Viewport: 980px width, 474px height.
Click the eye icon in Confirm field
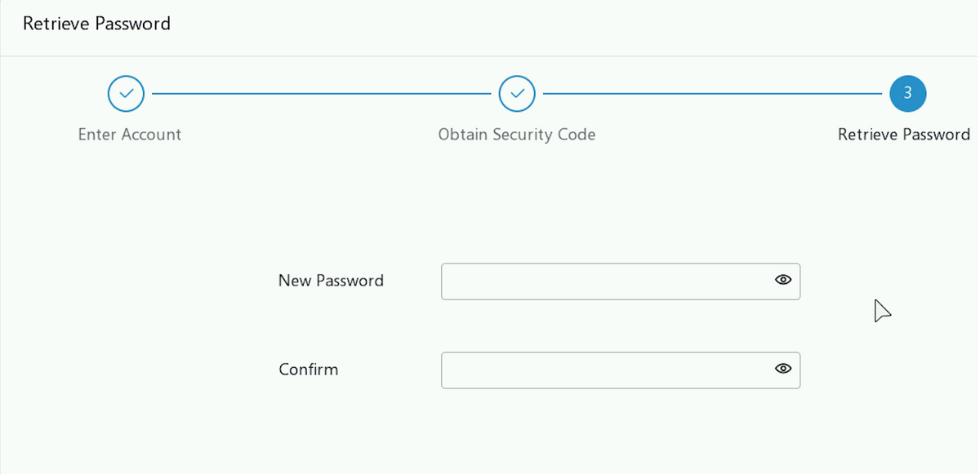coord(783,369)
